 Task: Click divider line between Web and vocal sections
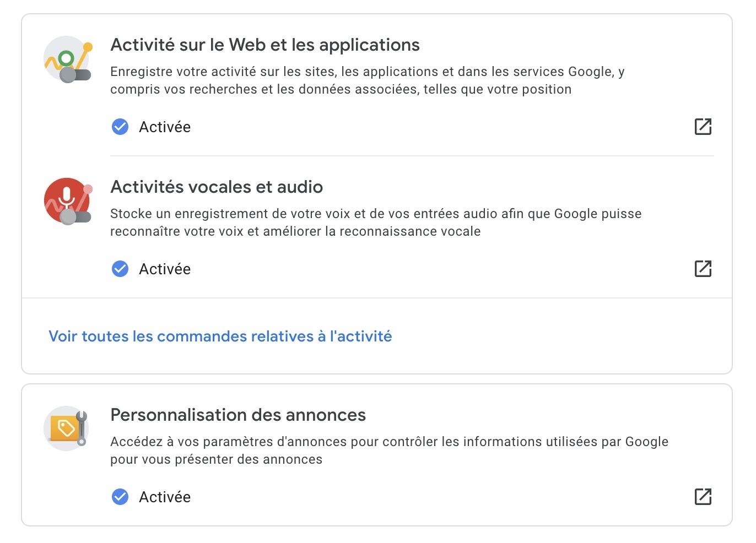[x=412, y=156]
